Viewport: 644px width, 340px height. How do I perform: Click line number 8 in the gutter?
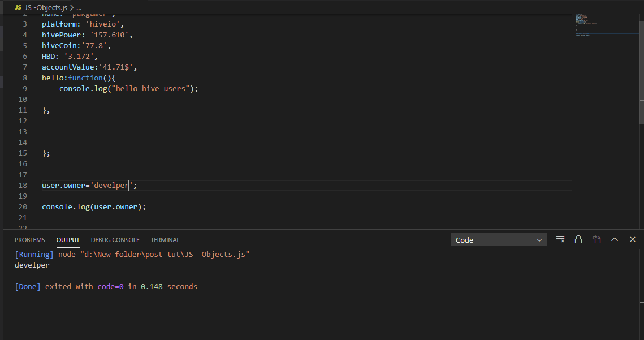[x=25, y=78]
